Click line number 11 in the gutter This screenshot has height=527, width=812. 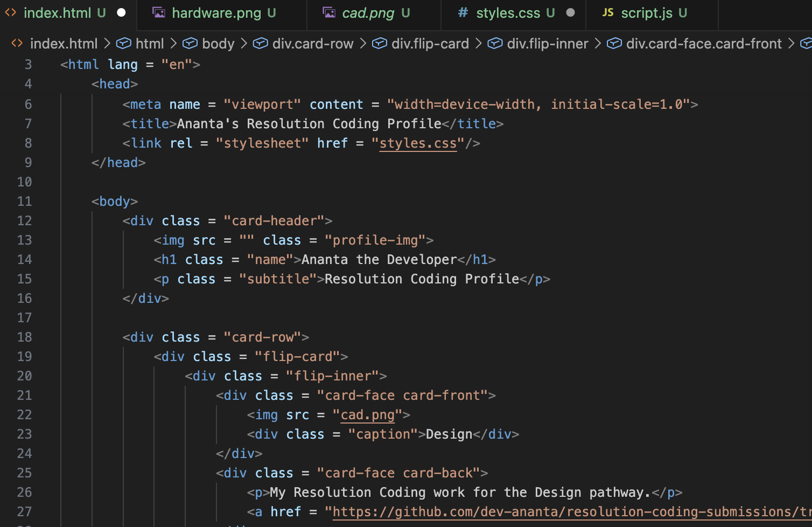coord(24,202)
